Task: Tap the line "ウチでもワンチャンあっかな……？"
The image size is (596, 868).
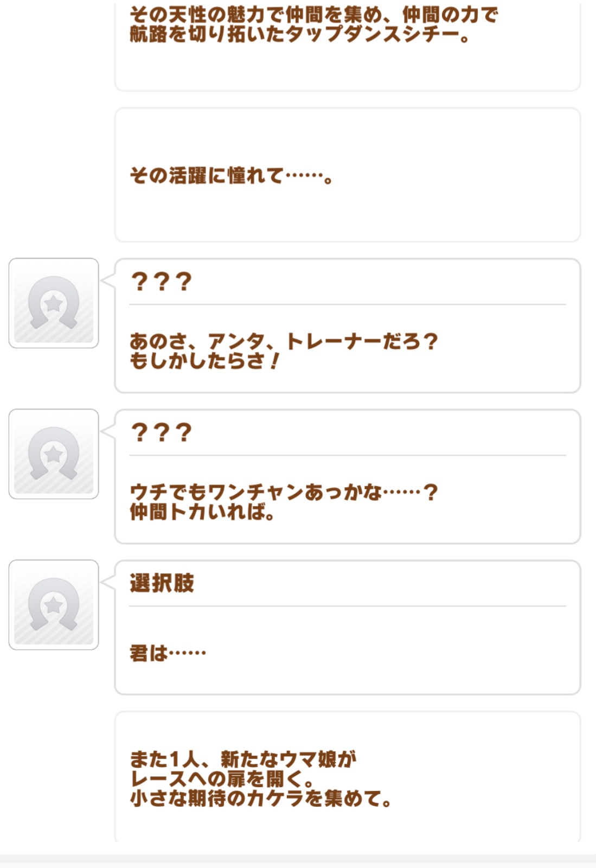Action: [283, 492]
